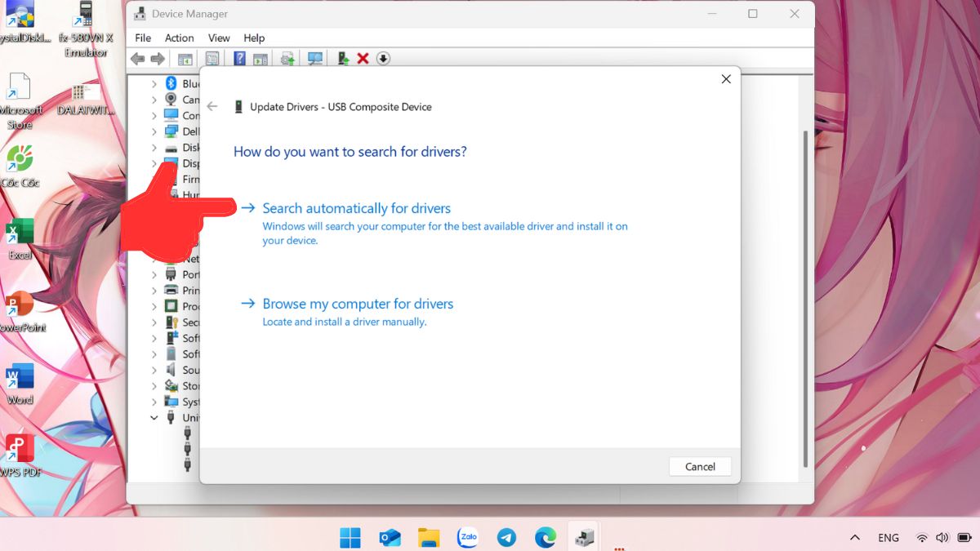Close the Update Drivers dialog with X
The width and height of the screenshot is (980, 551).
pyautogui.click(x=725, y=79)
